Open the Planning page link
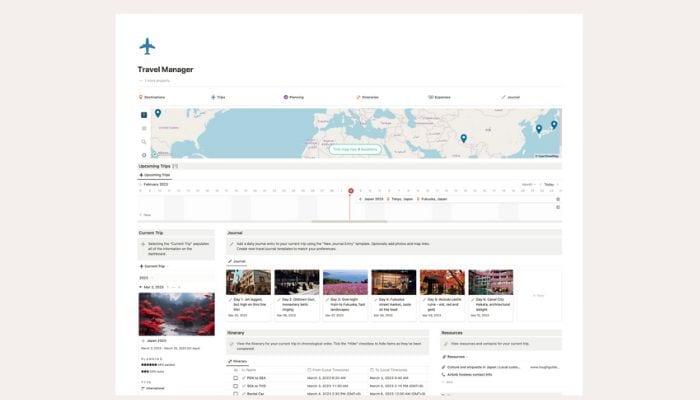 click(293, 97)
